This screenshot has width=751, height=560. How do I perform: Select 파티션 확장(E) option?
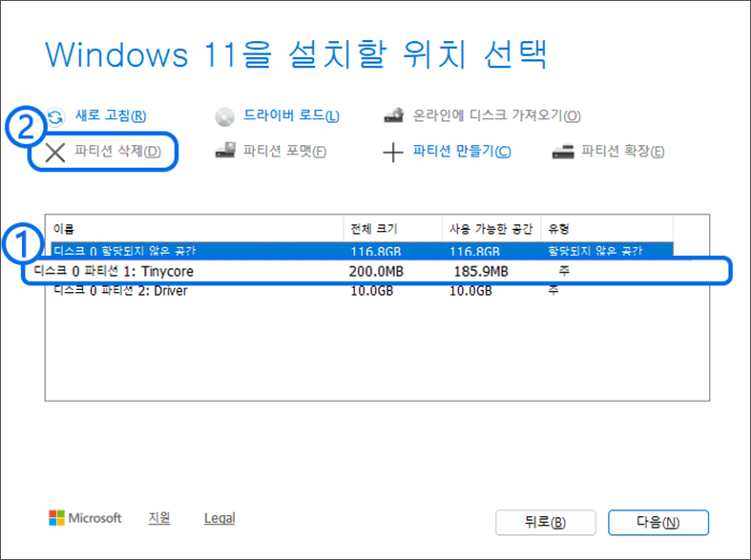[x=622, y=152]
